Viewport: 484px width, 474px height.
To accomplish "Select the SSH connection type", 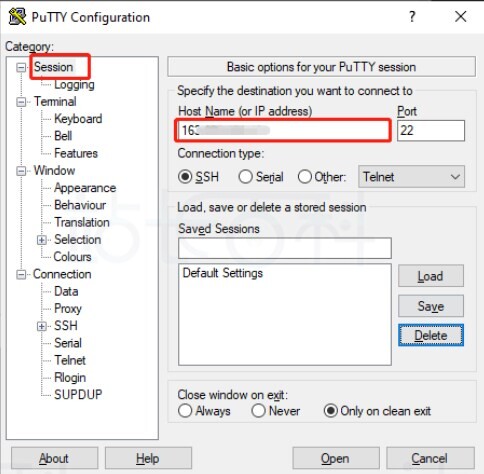I will 185,177.
